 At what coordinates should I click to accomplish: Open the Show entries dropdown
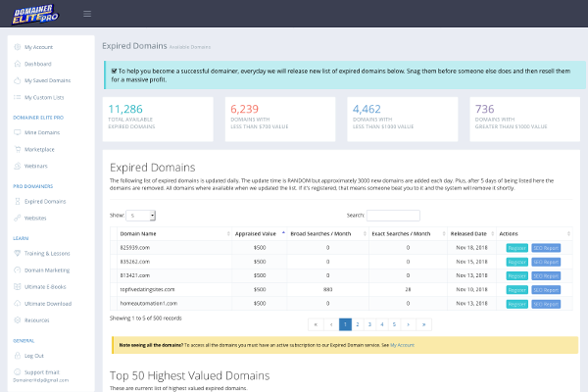[x=141, y=215]
